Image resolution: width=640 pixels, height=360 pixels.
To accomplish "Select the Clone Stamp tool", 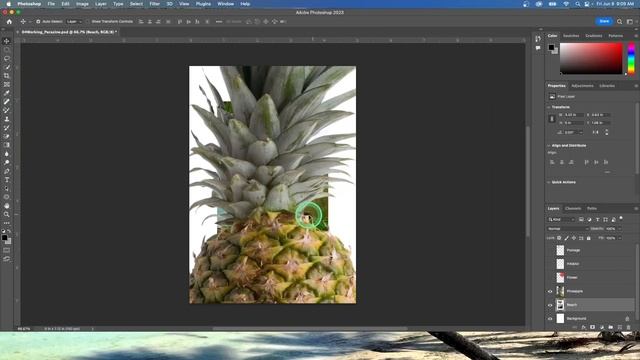I will (7, 119).
